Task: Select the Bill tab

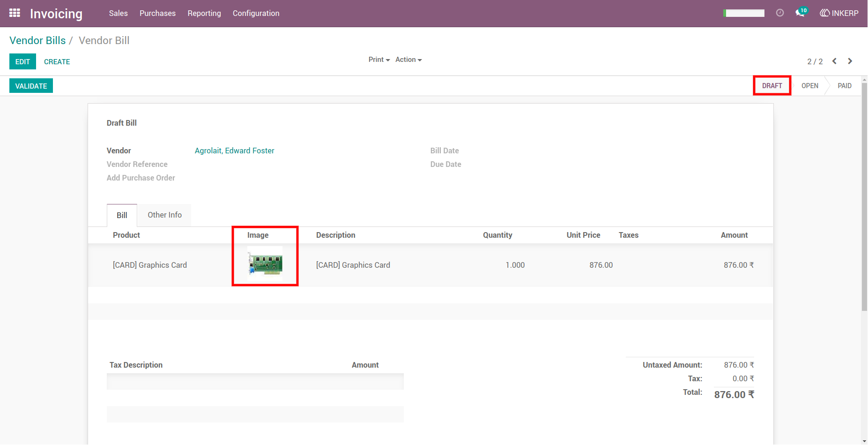Action: point(122,215)
